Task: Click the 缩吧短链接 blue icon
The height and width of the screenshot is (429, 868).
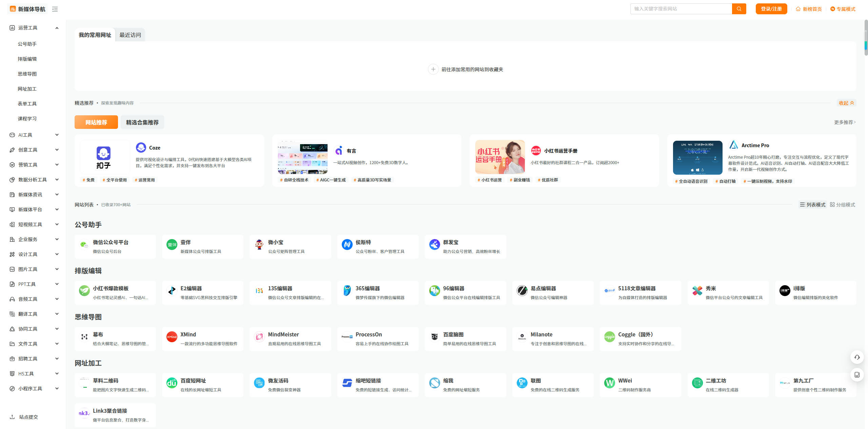Action: point(347,383)
